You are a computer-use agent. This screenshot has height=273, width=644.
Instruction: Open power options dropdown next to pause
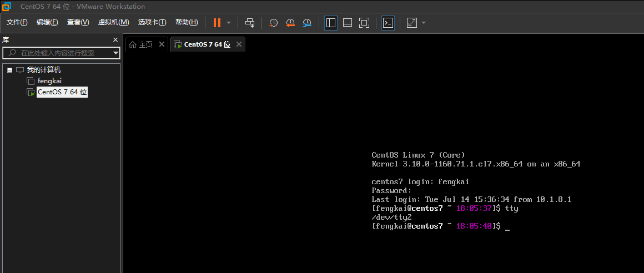click(229, 23)
